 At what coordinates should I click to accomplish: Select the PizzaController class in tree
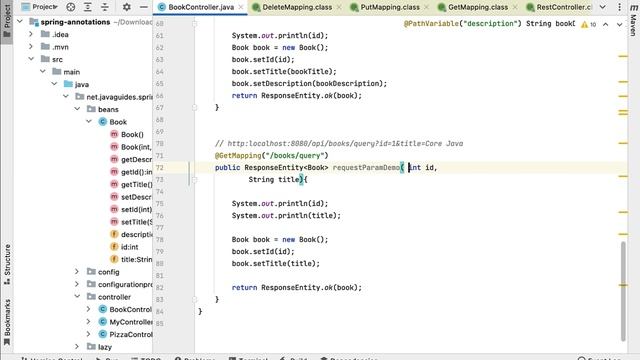coord(131,334)
